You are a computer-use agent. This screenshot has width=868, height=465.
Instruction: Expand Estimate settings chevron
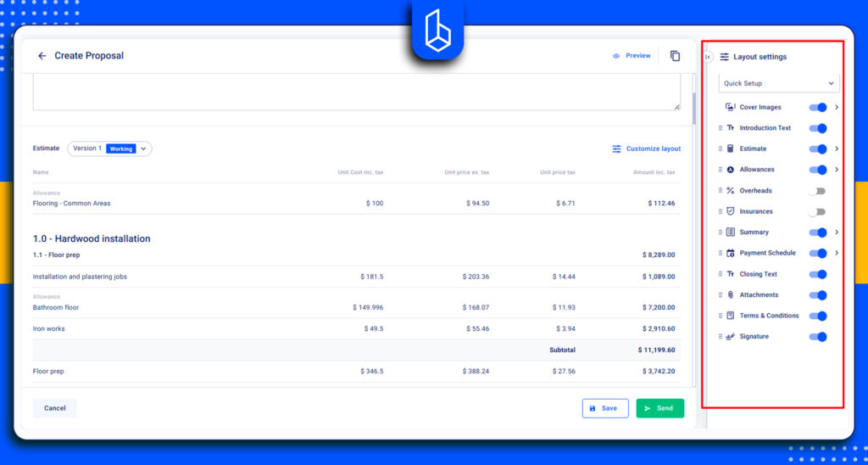837,148
